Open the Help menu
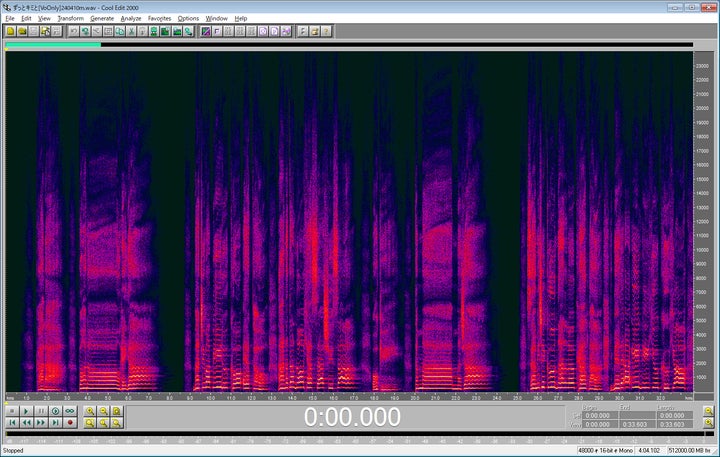Viewport: 720px width, 457px height. pos(241,18)
